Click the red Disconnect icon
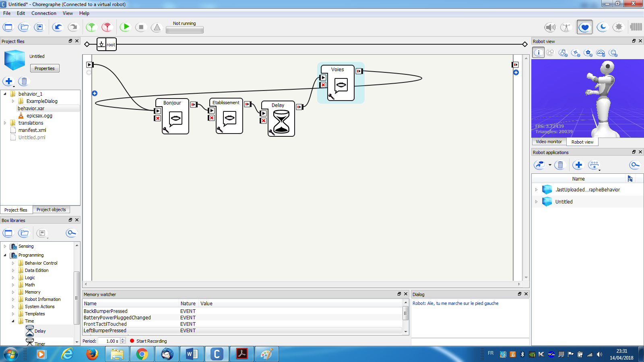 point(107,27)
